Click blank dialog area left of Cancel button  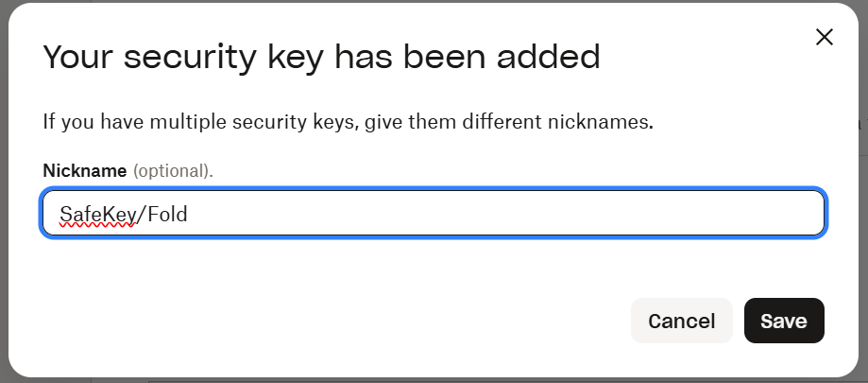[x=378, y=321]
